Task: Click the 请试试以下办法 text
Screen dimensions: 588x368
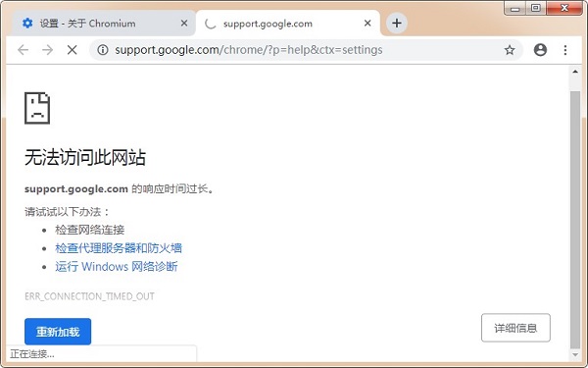Action: 67,212
